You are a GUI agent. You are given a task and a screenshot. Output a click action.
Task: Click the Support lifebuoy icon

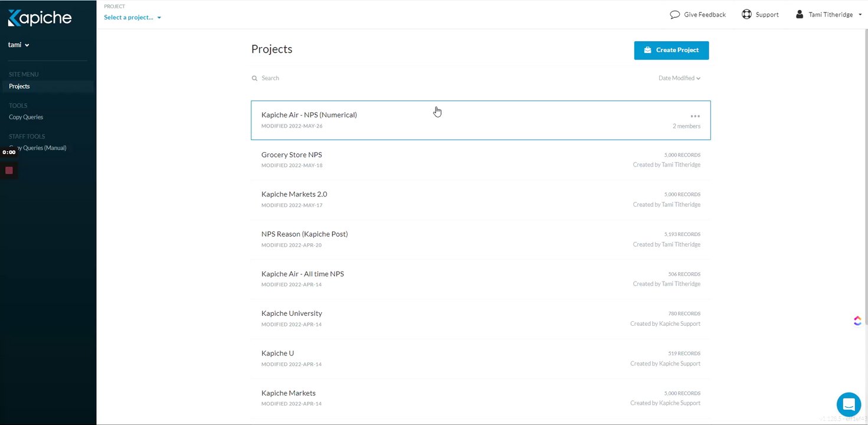click(x=746, y=15)
